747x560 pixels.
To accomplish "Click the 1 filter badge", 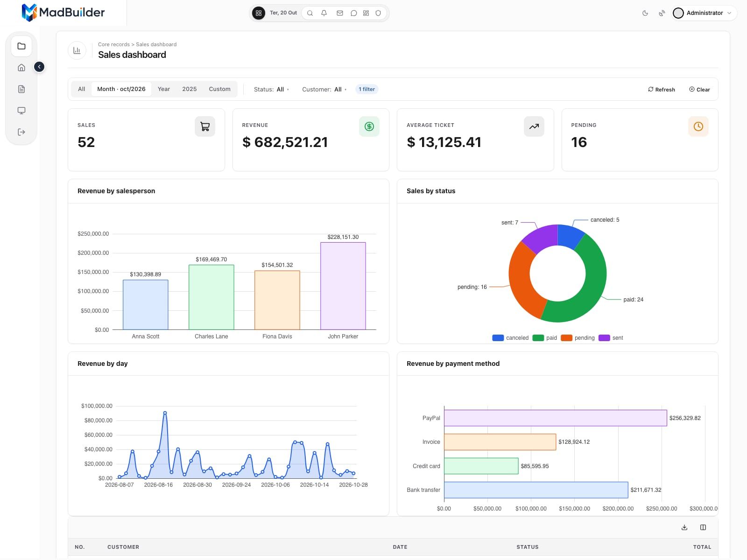I will pyautogui.click(x=366, y=89).
